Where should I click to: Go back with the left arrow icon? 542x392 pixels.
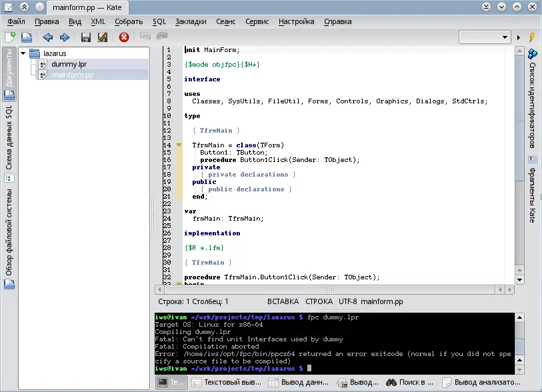tap(48, 37)
